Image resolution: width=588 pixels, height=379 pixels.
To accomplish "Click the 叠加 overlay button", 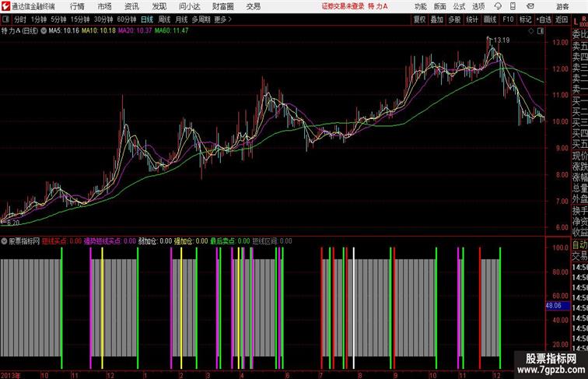I will coord(436,19).
